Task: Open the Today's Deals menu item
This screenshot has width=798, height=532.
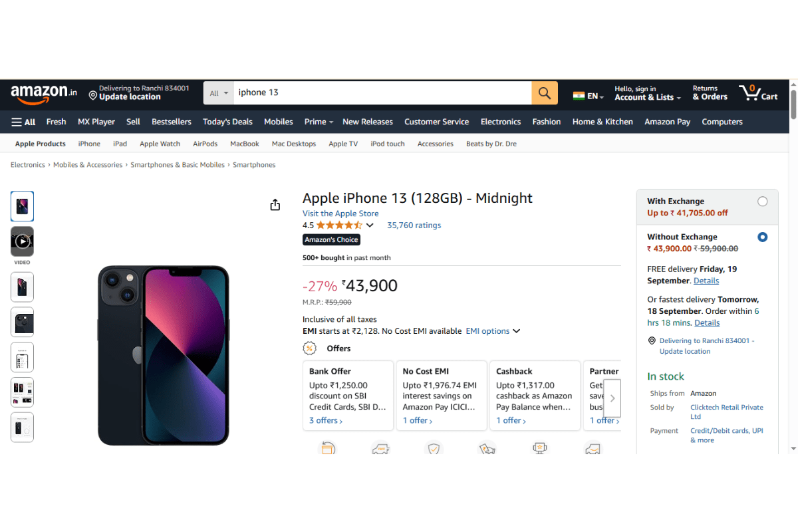Action: [227, 122]
